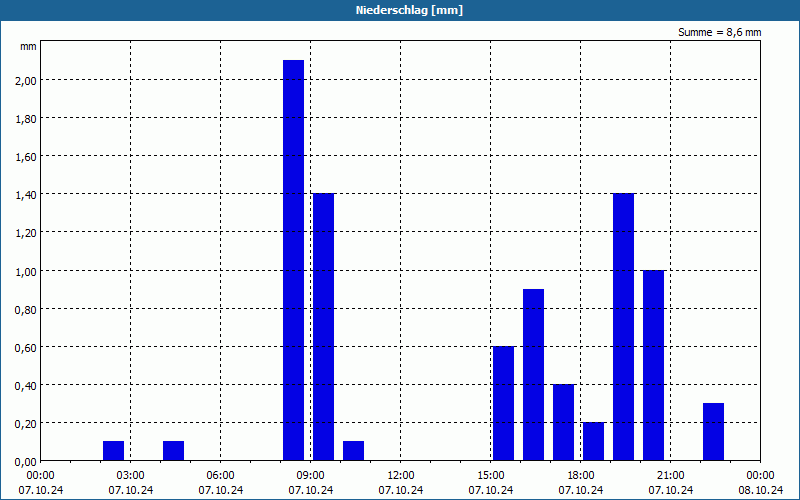Click the tallest bar before 09:00

pyautogui.click(x=293, y=260)
